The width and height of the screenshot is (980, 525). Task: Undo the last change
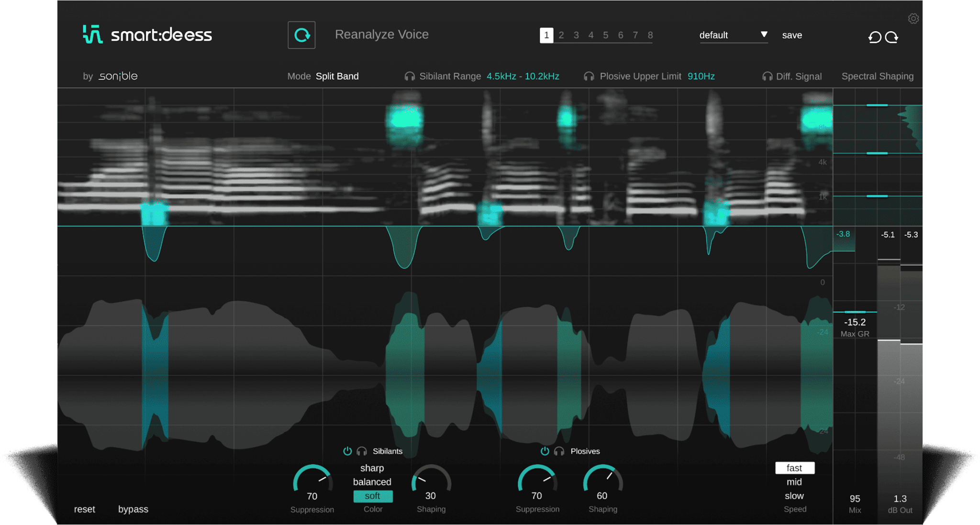(874, 37)
